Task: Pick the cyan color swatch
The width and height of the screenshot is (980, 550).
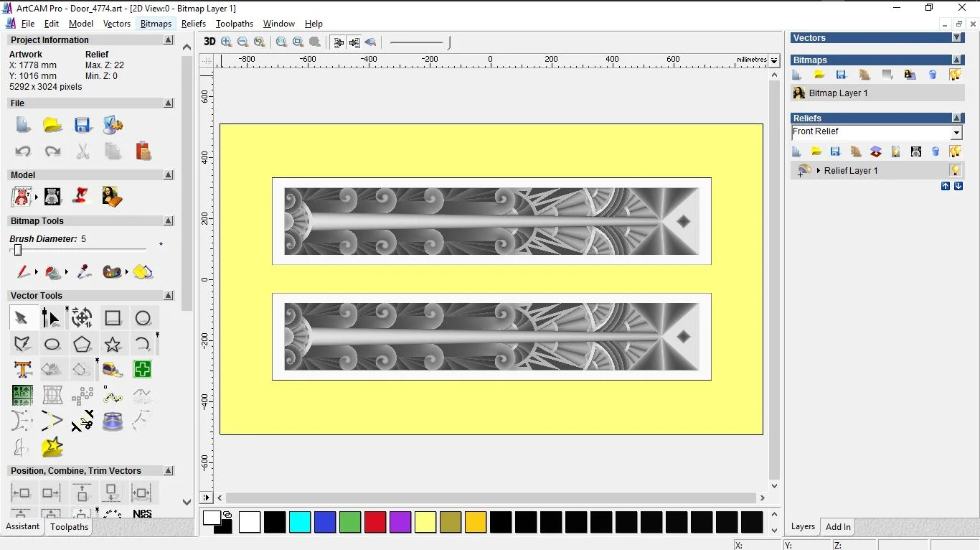Action: [300, 522]
